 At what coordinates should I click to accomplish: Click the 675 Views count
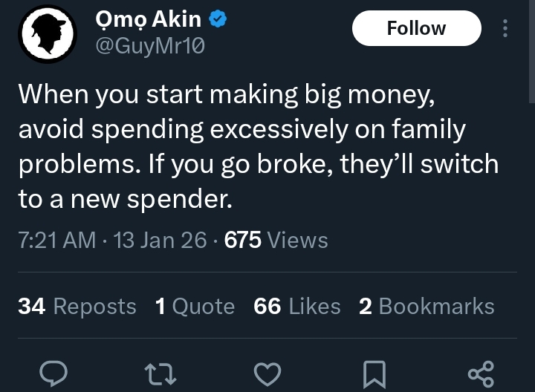pyautogui.click(x=276, y=241)
